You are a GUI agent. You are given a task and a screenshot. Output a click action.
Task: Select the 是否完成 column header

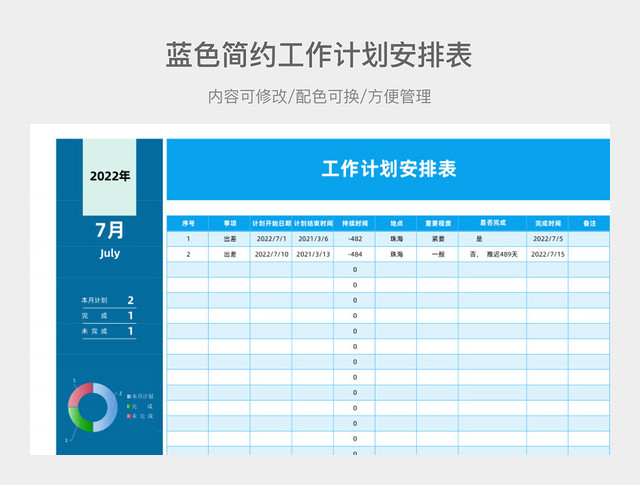coord(493,223)
